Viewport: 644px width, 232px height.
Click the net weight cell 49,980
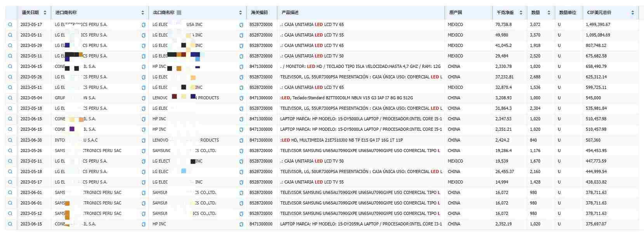tap(502, 35)
